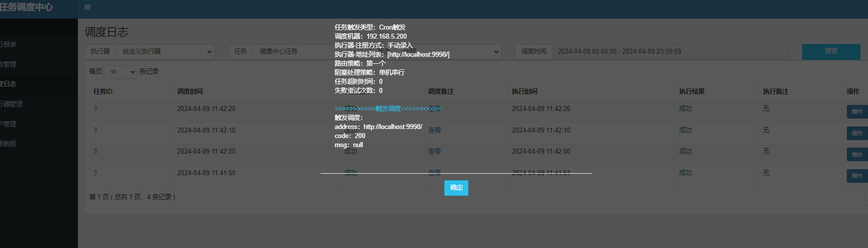
Task: Click 查看 link in the 11:42:10 row
Action: pyautogui.click(x=434, y=130)
